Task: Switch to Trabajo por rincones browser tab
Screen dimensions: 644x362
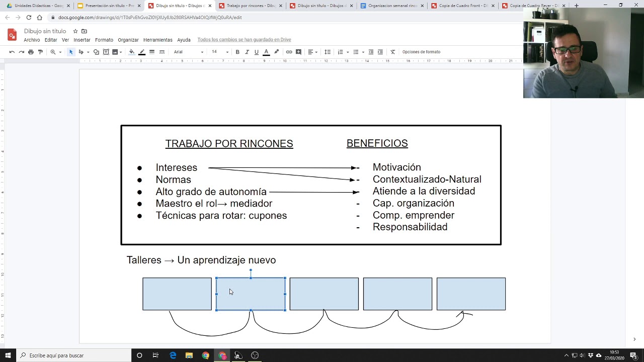Action: (x=250, y=6)
